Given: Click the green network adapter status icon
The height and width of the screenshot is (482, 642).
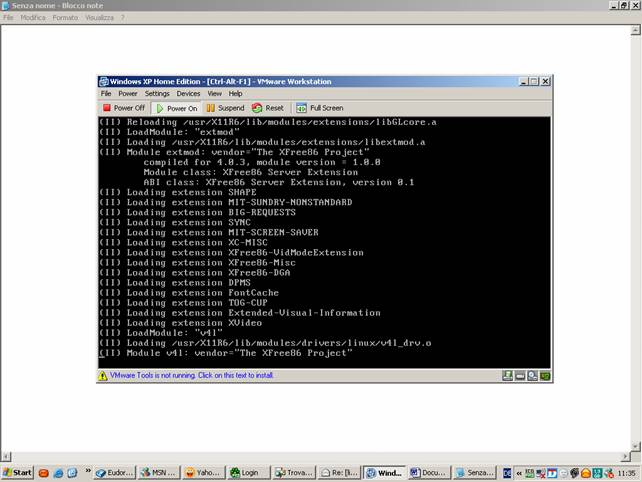Looking at the screenshot, I should point(545,376).
